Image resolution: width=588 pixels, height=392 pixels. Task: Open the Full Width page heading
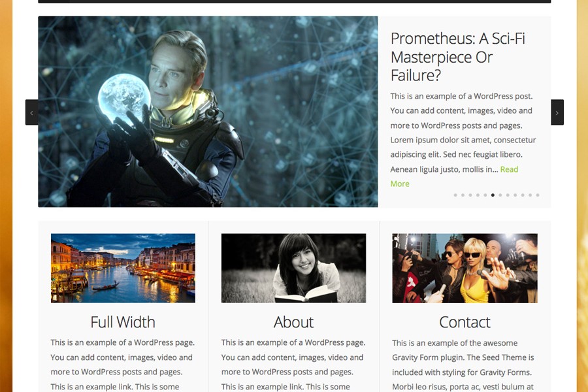(x=123, y=322)
